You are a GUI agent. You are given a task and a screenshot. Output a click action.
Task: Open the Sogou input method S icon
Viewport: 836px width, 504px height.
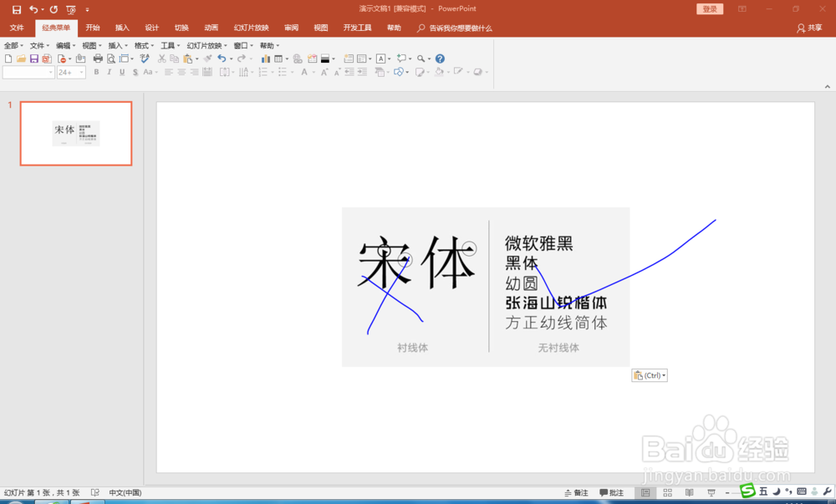(747, 491)
